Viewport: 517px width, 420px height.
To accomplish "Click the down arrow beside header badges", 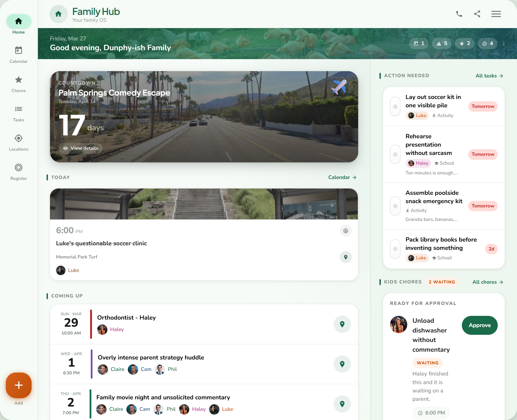I will tap(503, 44).
